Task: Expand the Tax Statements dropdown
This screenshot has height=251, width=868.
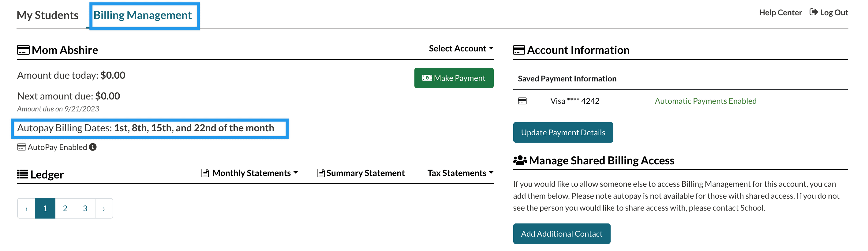Action: tap(460, 173)
